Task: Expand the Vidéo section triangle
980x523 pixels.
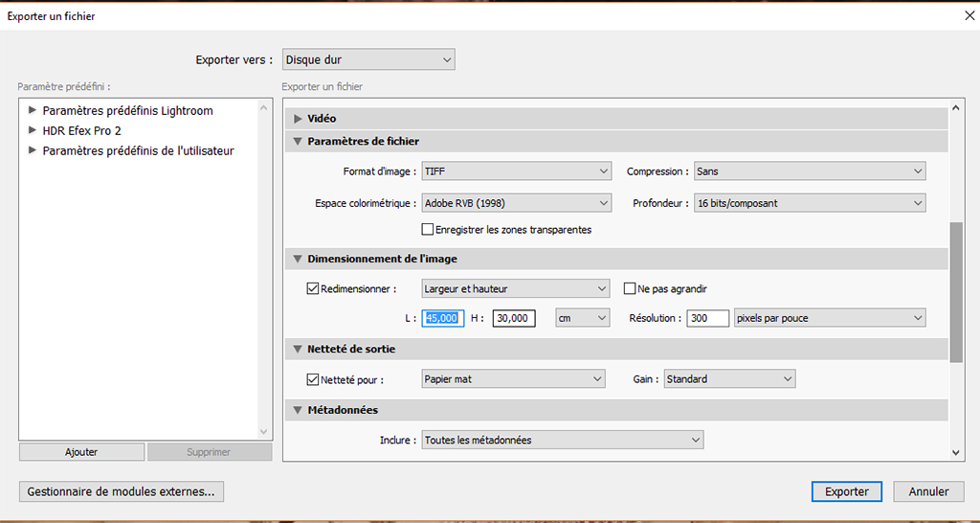Action: pos(298,119)
